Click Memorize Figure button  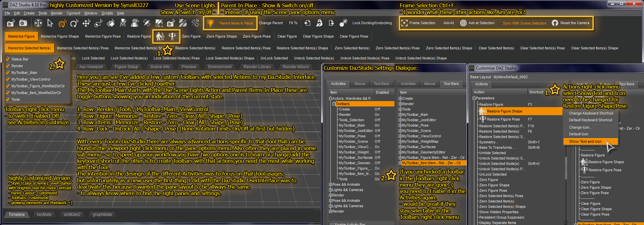(x=21, y=36)
